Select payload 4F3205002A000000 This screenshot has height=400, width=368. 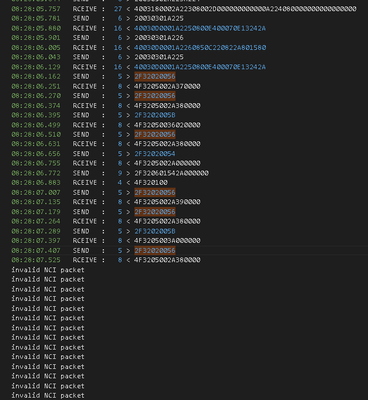click(167, 163)
